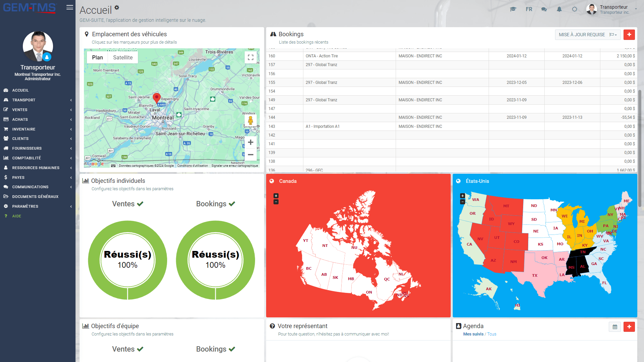
Task: Expand the Comptabilité sidebar section
Action: pos(38,158)
